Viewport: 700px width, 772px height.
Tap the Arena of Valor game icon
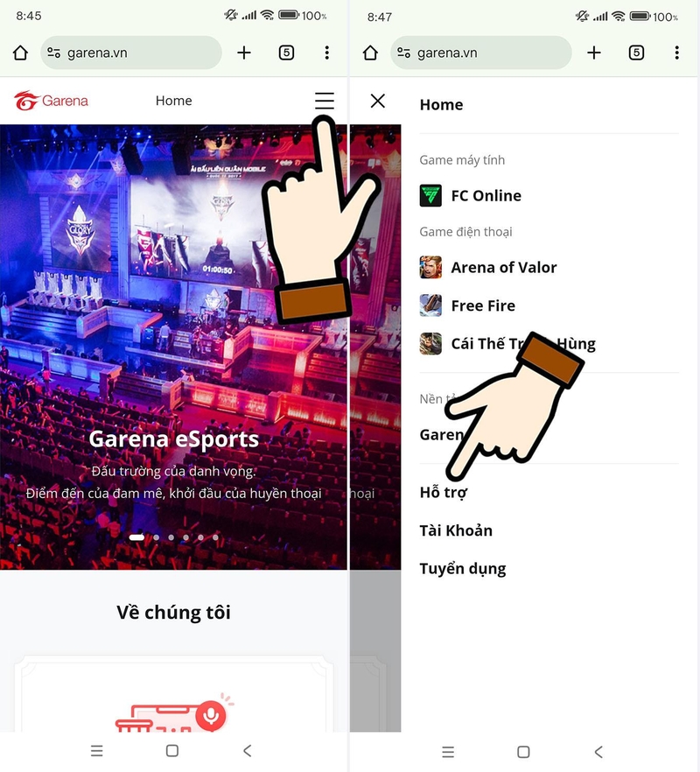point(430,267)
